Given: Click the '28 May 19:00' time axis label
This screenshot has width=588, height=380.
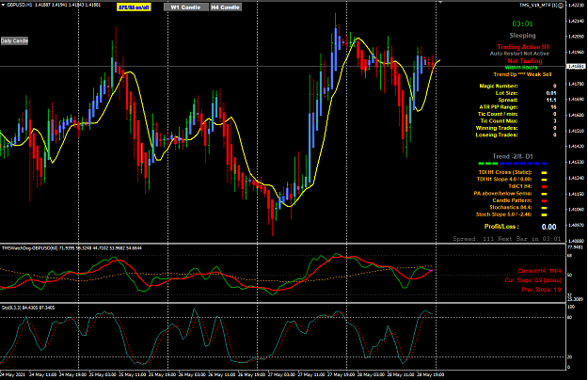Looking at the screenshot, I should (431, 374).
